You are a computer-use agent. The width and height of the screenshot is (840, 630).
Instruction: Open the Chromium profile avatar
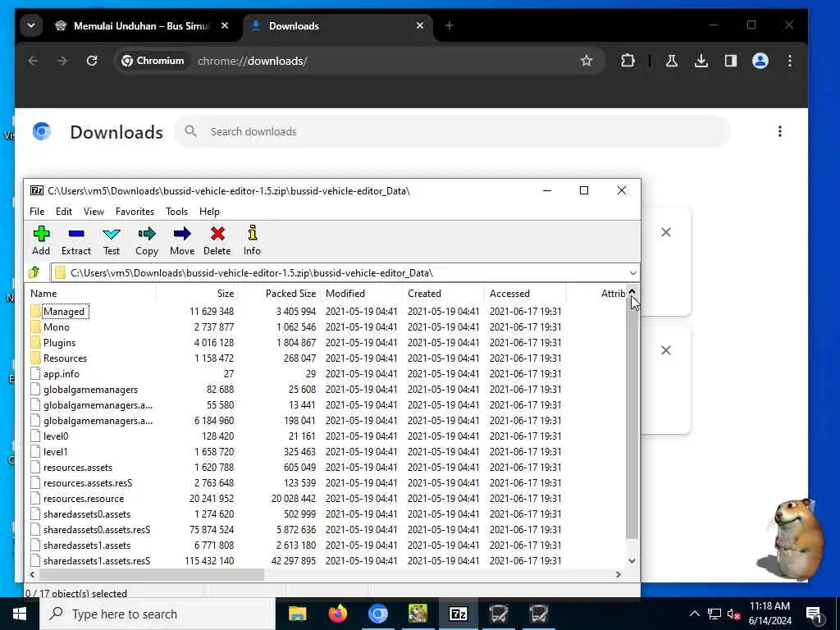pos(760,61)
